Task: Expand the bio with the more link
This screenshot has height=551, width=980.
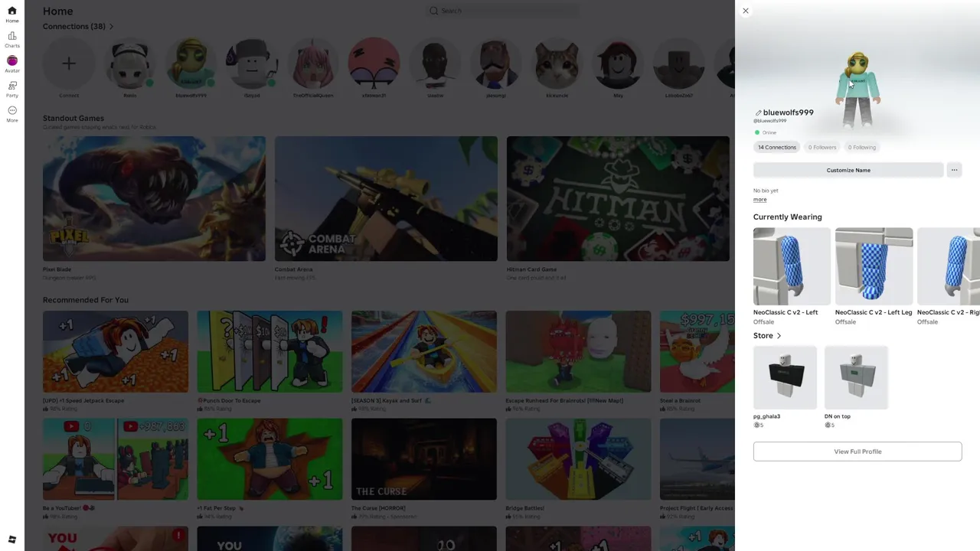Action: (x=759, y=200)
